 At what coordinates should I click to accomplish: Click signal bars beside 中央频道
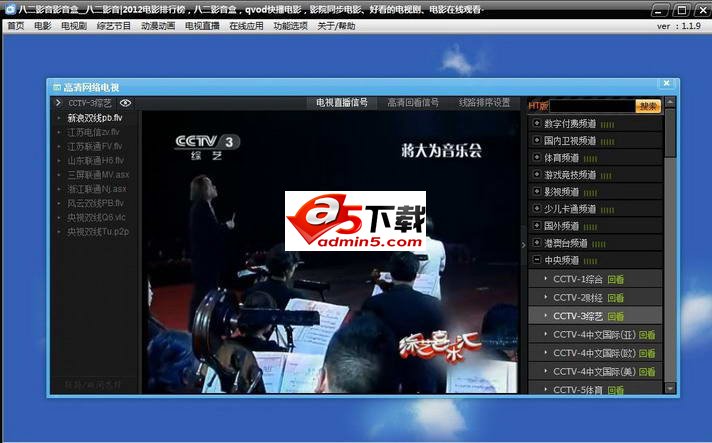pos(590,261)
